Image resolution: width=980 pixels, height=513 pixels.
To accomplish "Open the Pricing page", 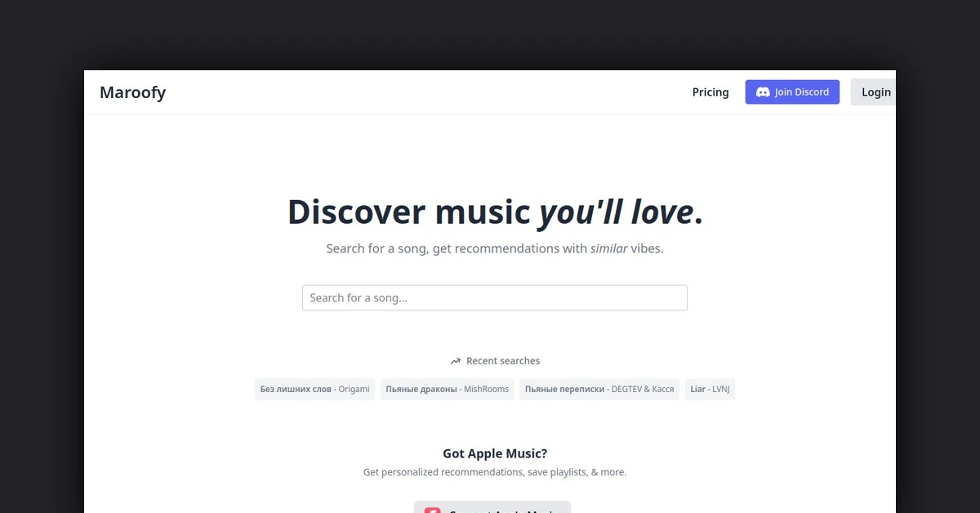I will pos(710,92).
